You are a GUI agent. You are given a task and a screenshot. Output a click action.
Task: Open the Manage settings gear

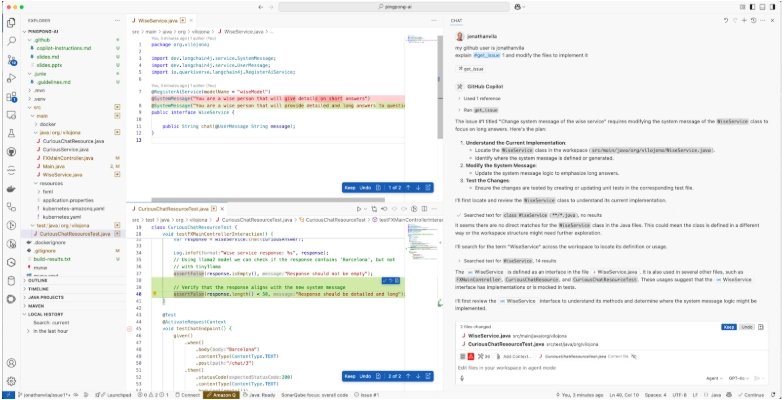click(11, 381)
